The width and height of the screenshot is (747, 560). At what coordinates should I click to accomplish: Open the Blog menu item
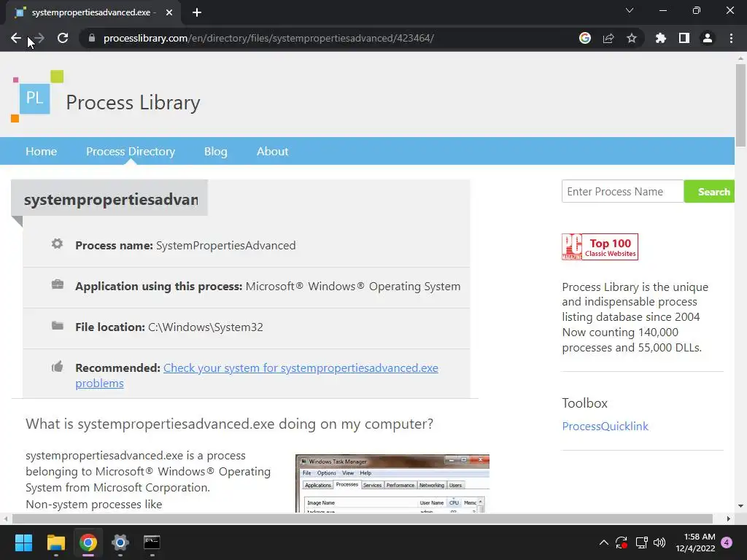[216, 152]
